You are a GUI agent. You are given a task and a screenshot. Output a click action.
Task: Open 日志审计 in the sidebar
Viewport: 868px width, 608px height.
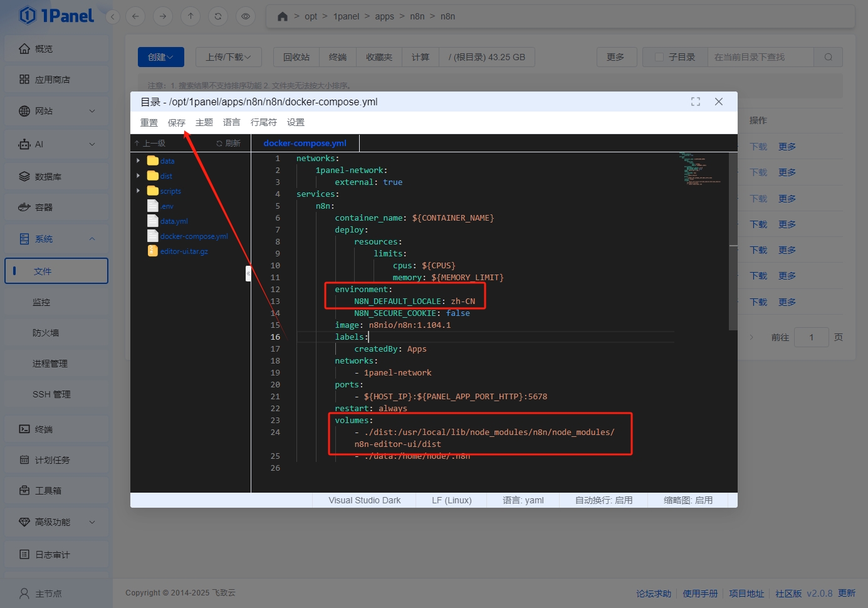(56, 555)
